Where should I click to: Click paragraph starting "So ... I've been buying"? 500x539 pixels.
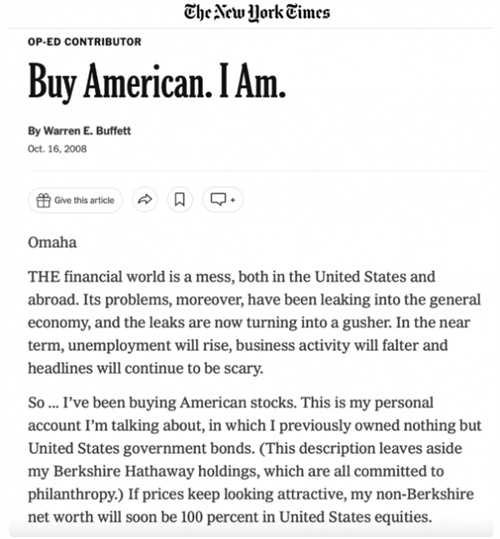[255, 460]
